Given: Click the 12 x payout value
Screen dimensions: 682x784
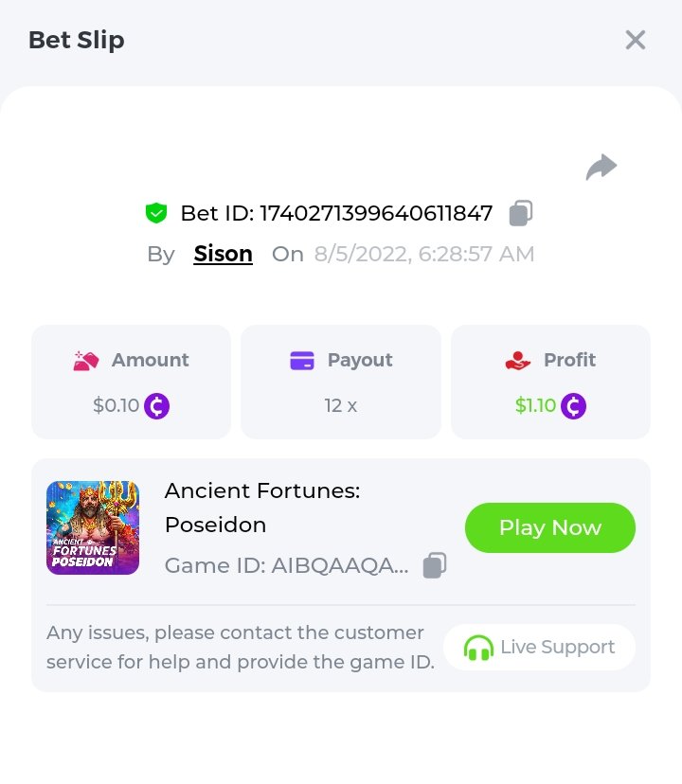Looking at the screenshot, I should (340, 406).
